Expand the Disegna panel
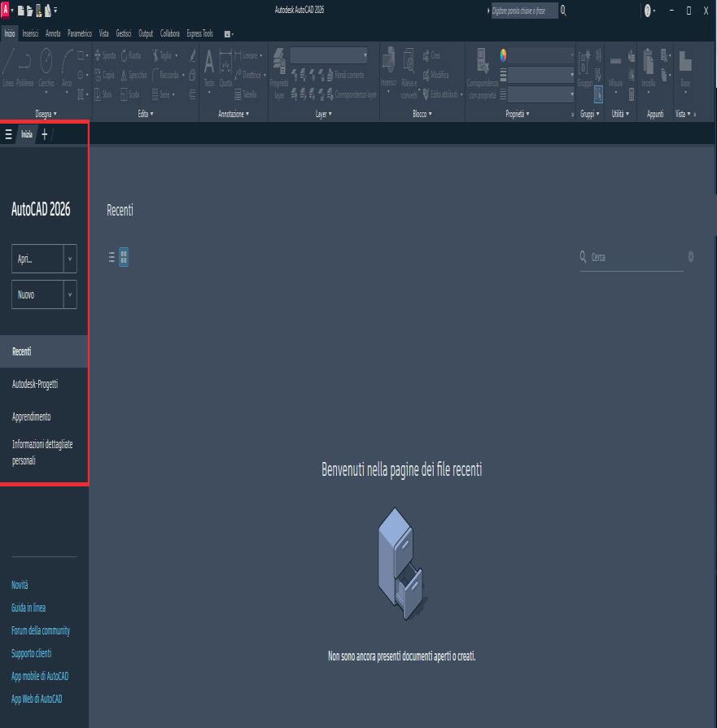This screenshot has width=717, height=728. pos(46,114)
